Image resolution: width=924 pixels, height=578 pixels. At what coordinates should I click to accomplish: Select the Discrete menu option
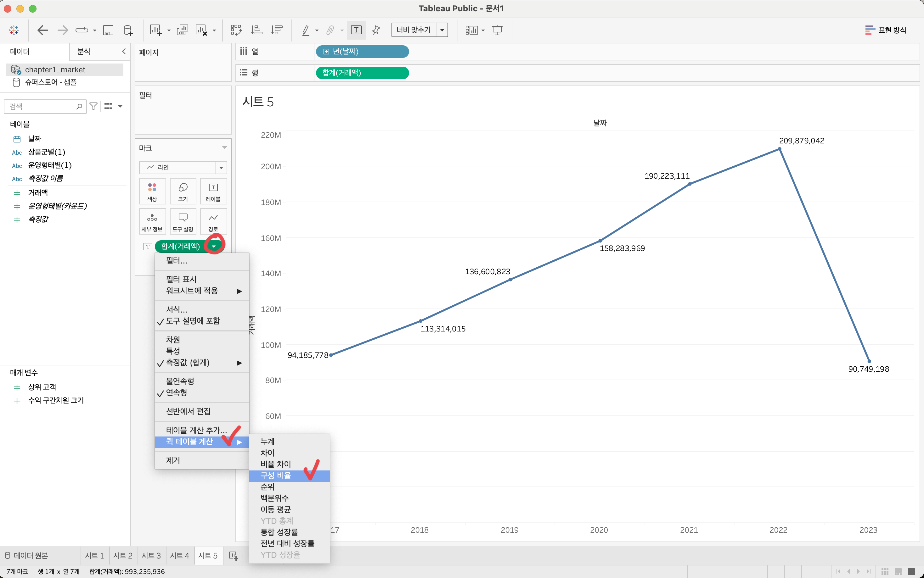pyautogui.click(x=180, y=381)
